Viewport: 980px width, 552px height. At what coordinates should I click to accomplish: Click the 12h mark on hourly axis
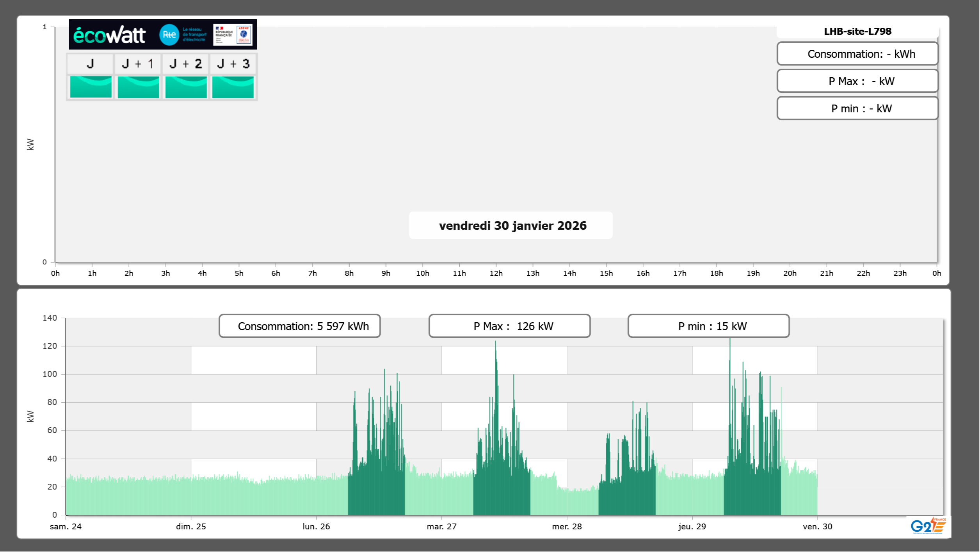click(x=496, y=273)
